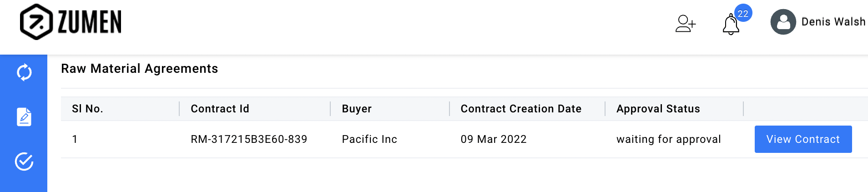Click the user avatar icon
The image size is (868, 192).
pos(783,22)
